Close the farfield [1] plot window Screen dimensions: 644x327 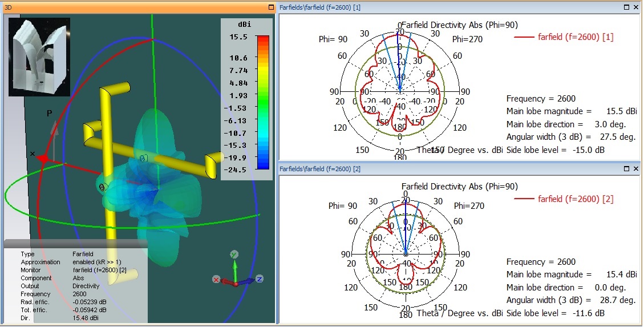635,7
